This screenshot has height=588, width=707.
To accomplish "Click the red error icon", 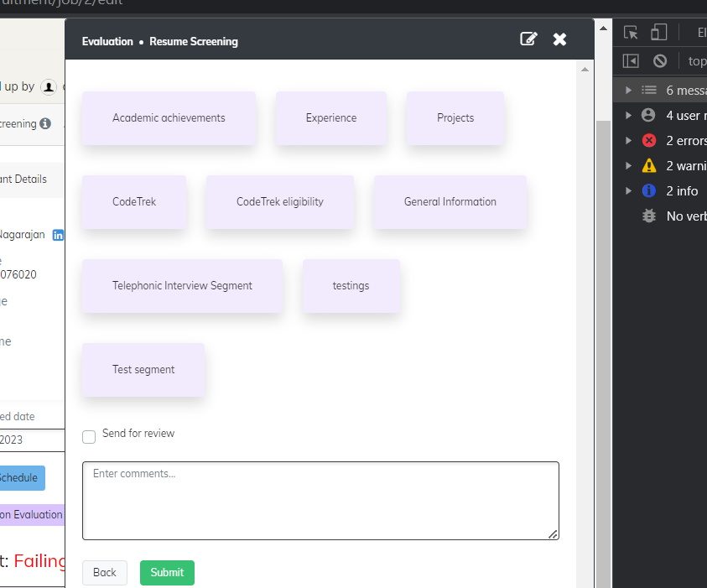I will 649,141.
